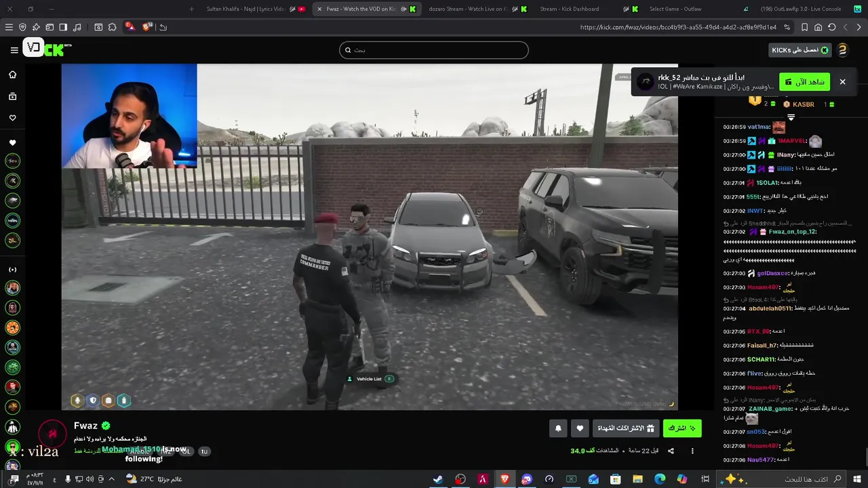Screen dimensions: 868x488
Task: Share the stream using the share icon
Action: [x=671, y=451]
